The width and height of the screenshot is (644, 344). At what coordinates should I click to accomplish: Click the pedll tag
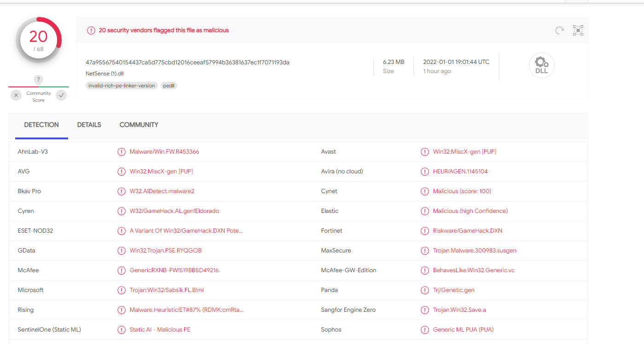(169, 86)
